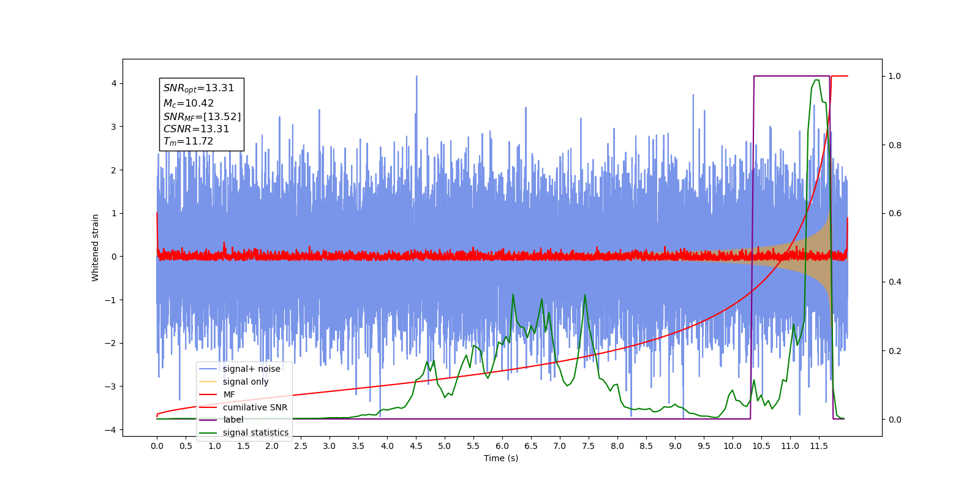This screenshot has height=490, width=980.
Task: Click the green signal statistics peak near 11.5 s
Action: point(816,80)
